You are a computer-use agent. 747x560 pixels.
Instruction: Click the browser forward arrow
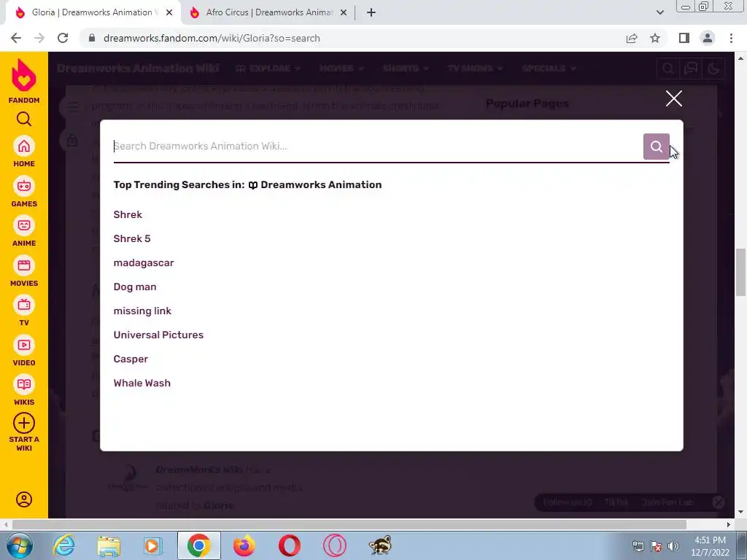click(x=39, y=38)
